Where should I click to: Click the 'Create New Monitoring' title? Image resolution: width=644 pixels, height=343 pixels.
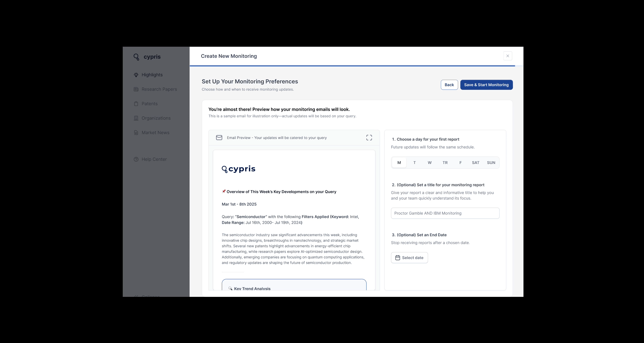229,56
